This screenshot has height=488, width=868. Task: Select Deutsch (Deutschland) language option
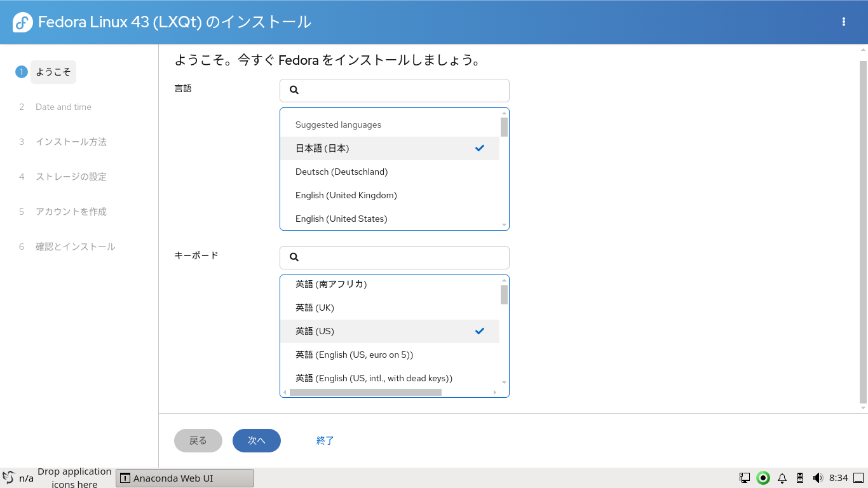(390, 172)
